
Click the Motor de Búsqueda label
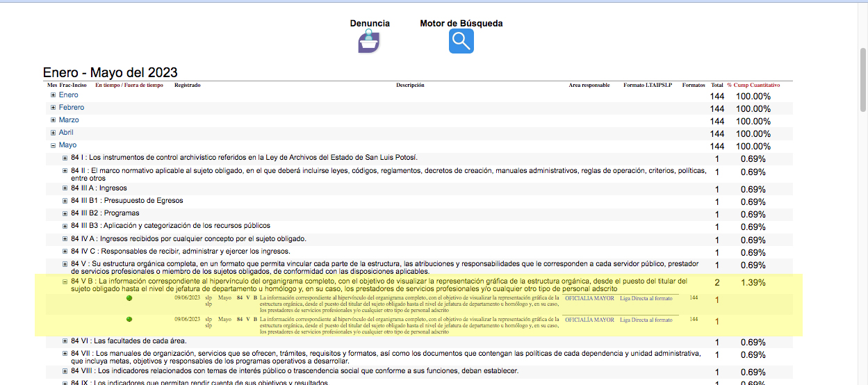point(461,23)
